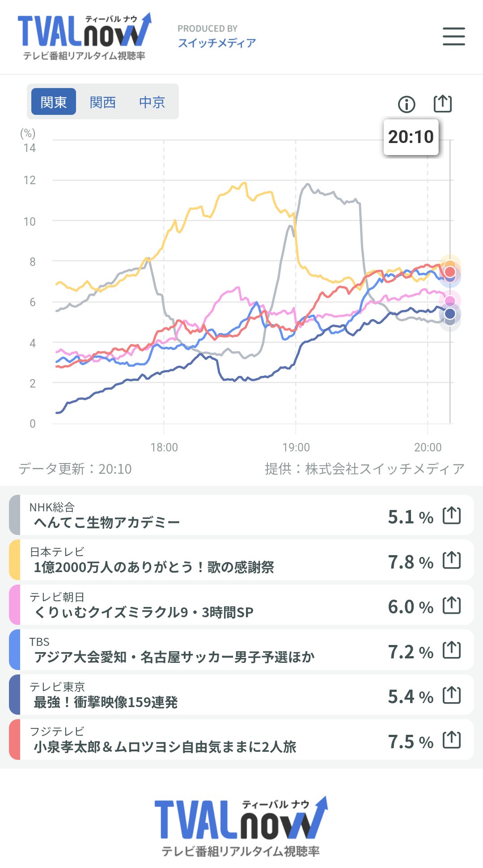The width and height of the screenshot is (483, 868).
Task: Click the 20:10 time marker label
Action: (x=411, y=137)
